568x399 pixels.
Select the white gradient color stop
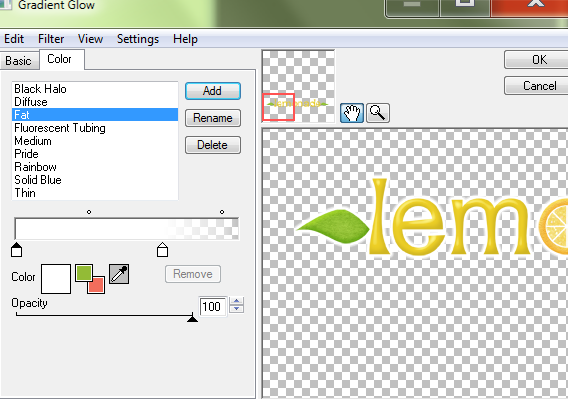162,250
